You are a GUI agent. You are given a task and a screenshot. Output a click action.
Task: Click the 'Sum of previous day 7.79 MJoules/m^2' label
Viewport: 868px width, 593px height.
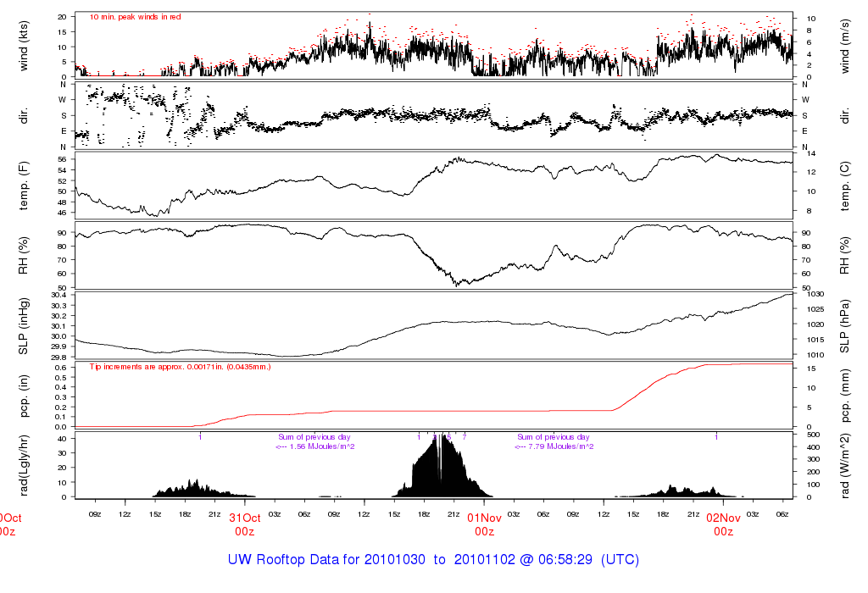tap(554, 441)
